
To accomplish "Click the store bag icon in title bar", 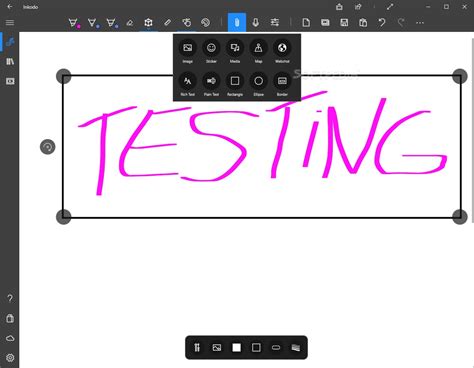I will tap(339, 7).
